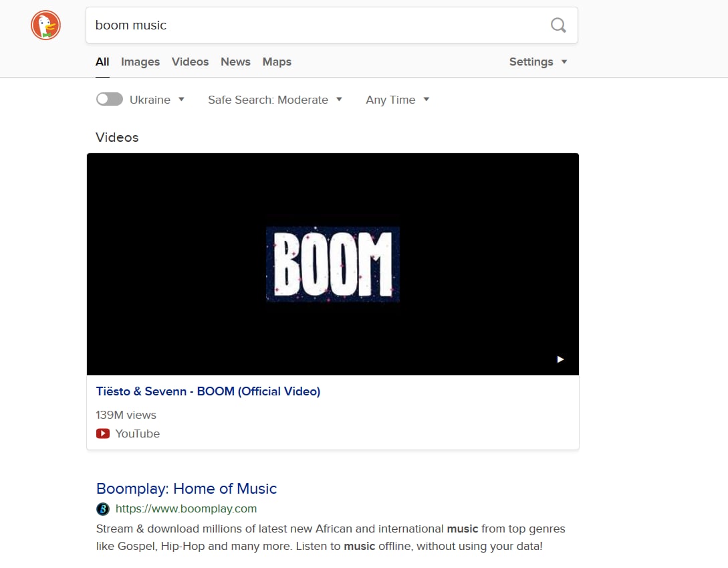Click the 139M views text
728x568 pixels.
pos(126,415)
